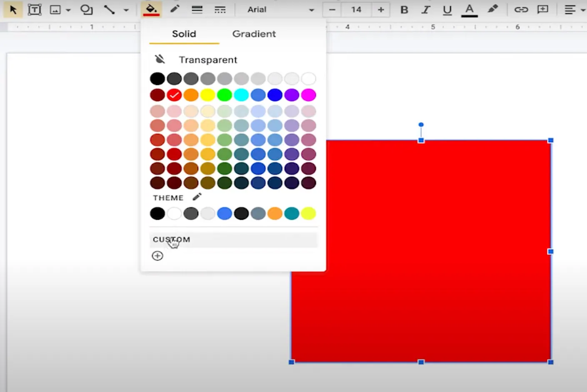Switch to the Gradient tab

(254, 34)
